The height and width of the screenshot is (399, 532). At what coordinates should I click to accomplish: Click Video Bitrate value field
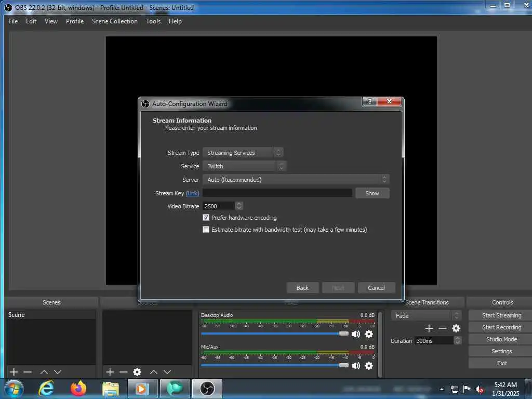pos(219,206)
